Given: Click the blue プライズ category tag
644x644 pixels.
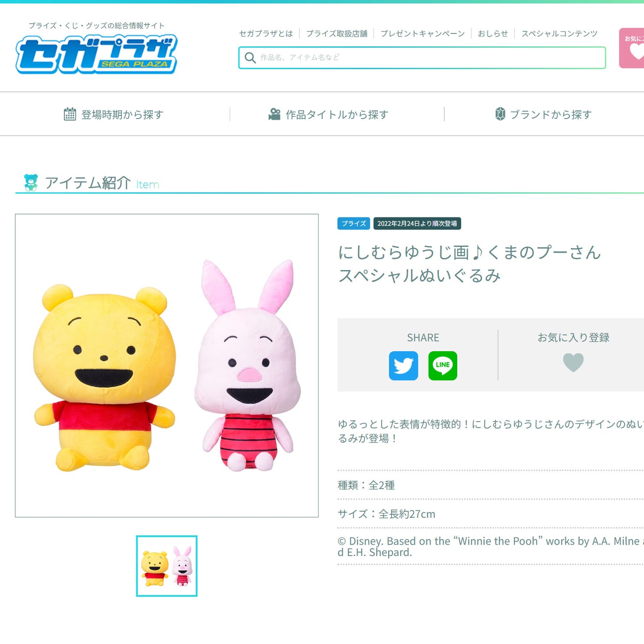Looking at the screenshot, I should [x=353, y=224].
